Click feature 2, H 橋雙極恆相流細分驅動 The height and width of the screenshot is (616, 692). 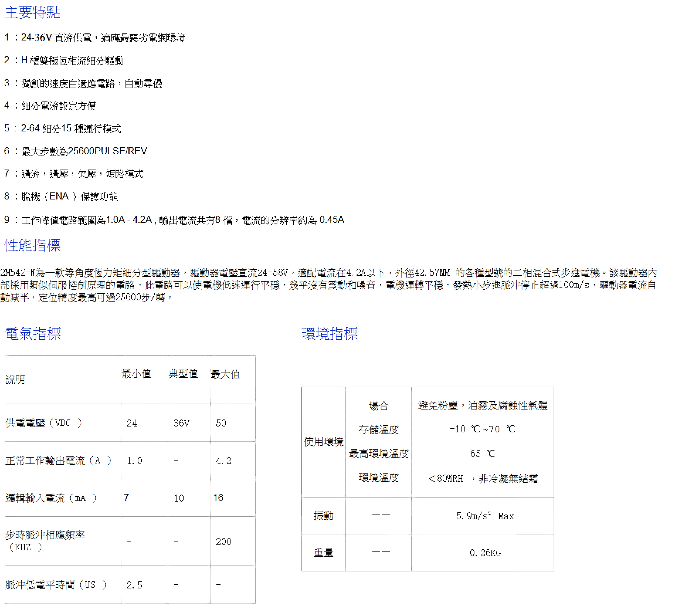coord(64,61)
